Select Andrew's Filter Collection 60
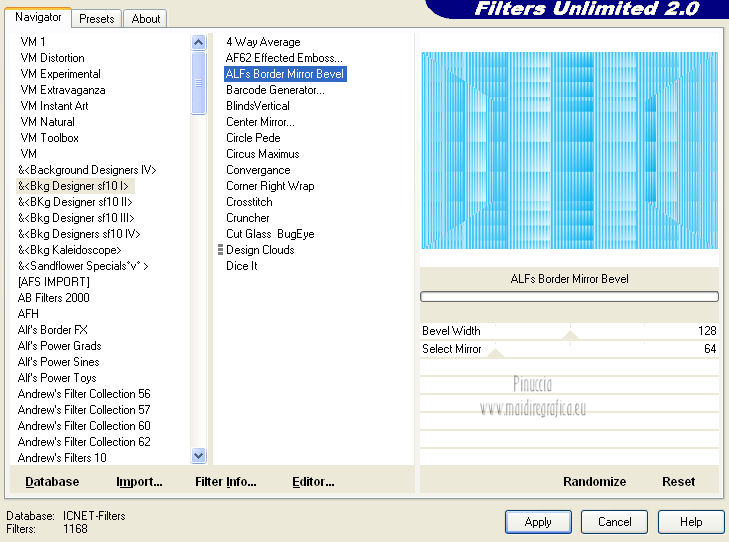 (x=84, y=426)
